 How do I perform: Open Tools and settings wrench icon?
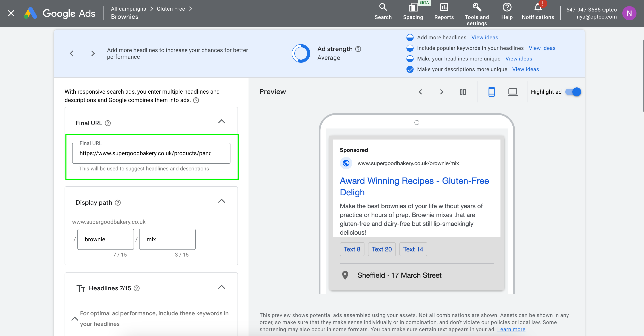point(477,8)
